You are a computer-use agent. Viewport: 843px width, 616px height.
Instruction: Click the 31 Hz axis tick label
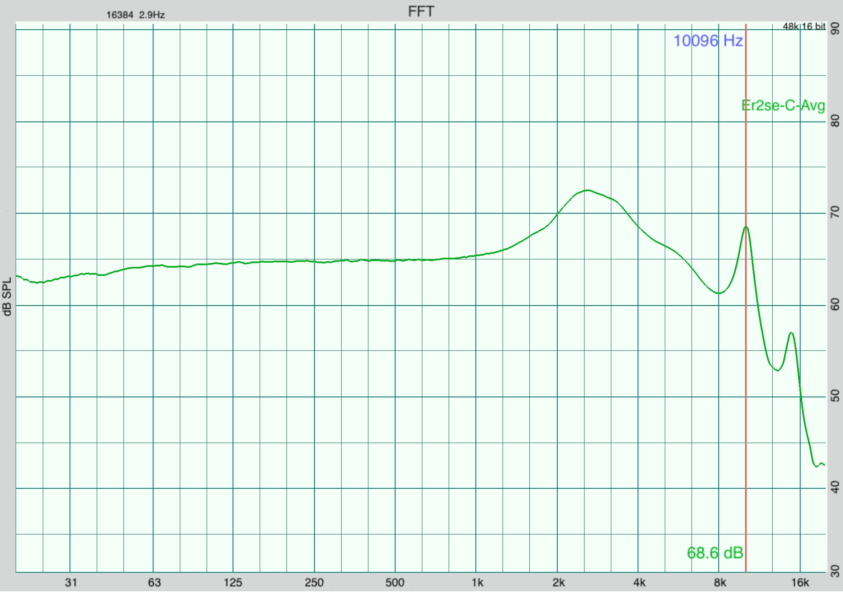[x=71, y=583]
